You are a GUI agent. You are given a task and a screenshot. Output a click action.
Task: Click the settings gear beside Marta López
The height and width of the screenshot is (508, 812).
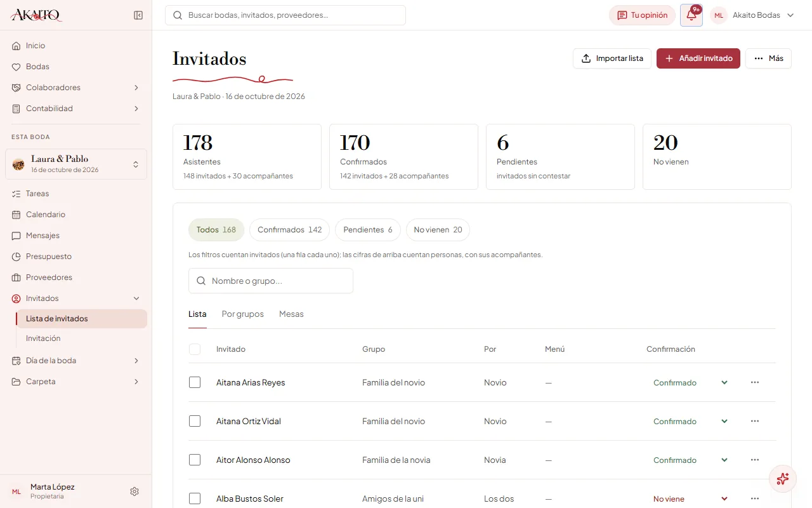click(x=134, y=491)
